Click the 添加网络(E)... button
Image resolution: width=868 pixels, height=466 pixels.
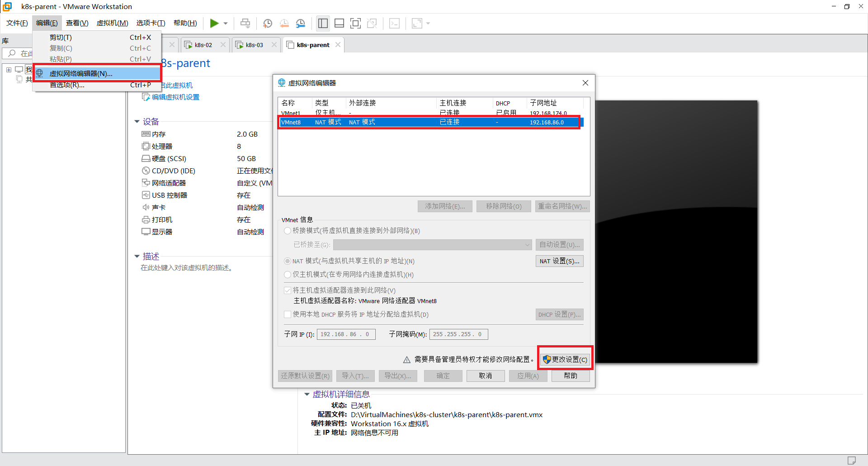click(445, 206)
